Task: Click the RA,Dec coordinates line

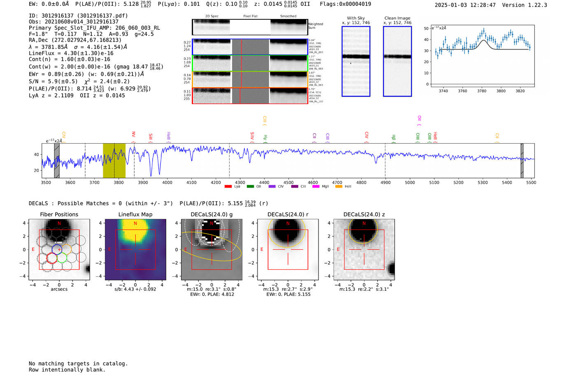Action: click(x=75, y=40)
